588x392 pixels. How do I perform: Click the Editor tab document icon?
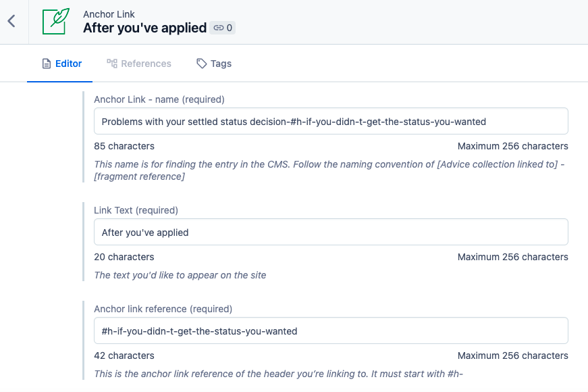(47, 64)
